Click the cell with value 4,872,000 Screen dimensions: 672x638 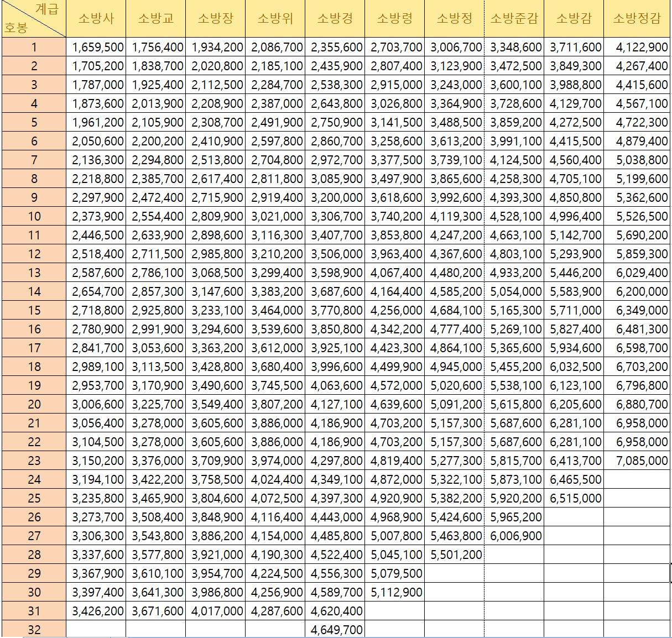395,479
